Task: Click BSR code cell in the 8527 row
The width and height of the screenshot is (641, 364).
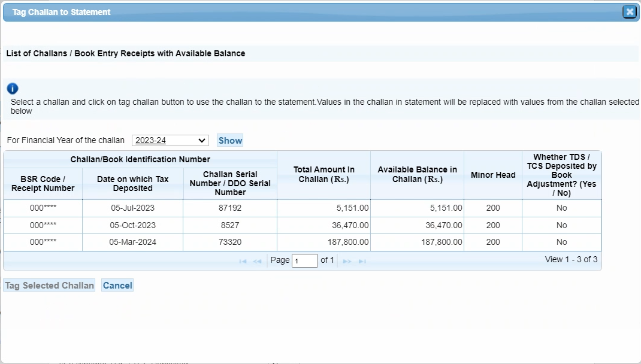Action: (x=43, y=225)
